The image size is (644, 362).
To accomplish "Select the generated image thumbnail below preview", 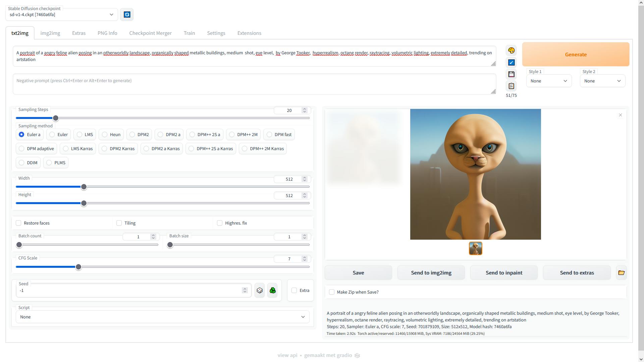I will (x=475, y=248).
